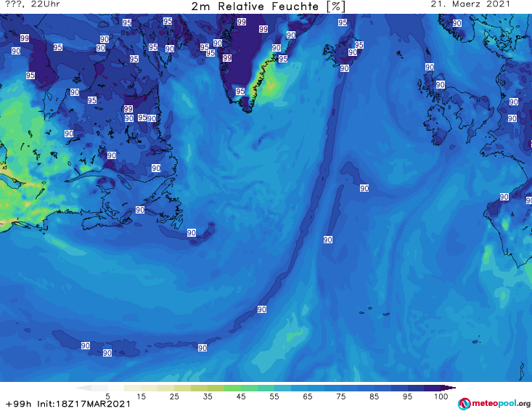Image resolution: width=532 pixels, height=411 pixels.
Task: Click the '55' label on the color scale
Action: (274, 396)
